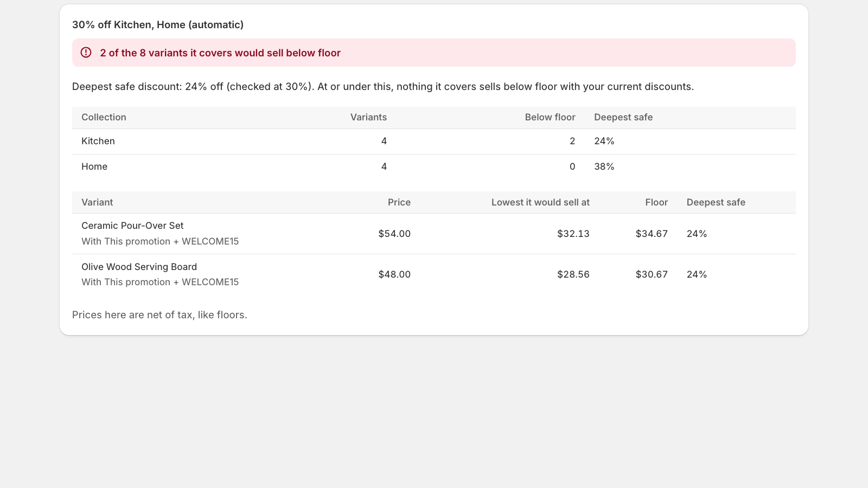This screenshot has height=488, width=868.
Task: Click Home's variants count '4'
Action: pyautogui.click(x=384, y=166)
